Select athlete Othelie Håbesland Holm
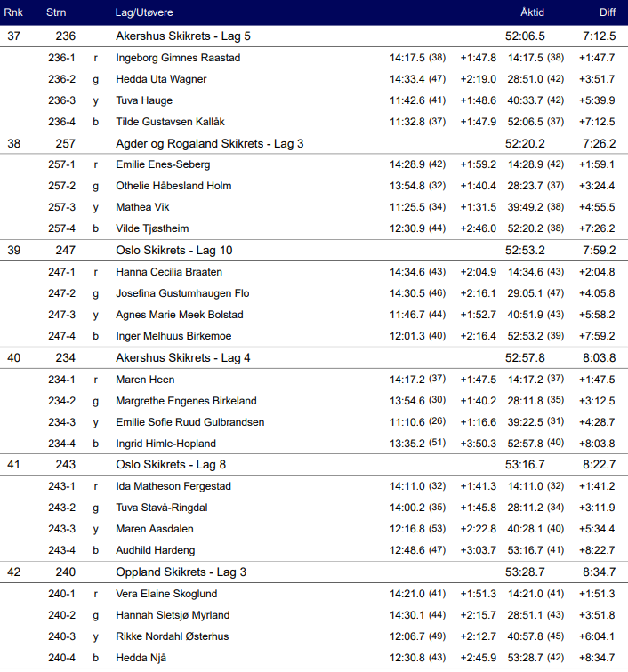Screen dimensions: 628x672 pos(173,186)
